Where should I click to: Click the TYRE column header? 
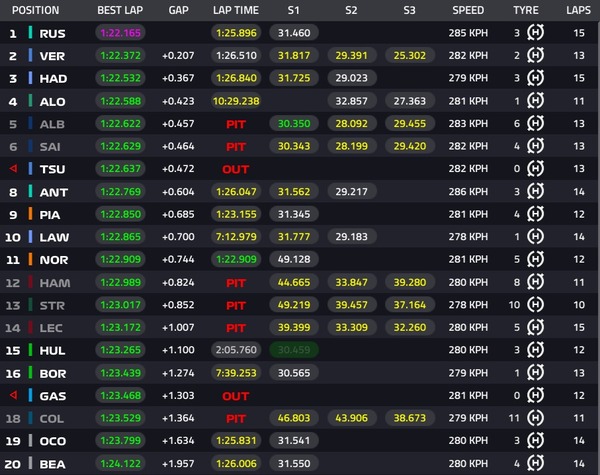tap(525, 11)
